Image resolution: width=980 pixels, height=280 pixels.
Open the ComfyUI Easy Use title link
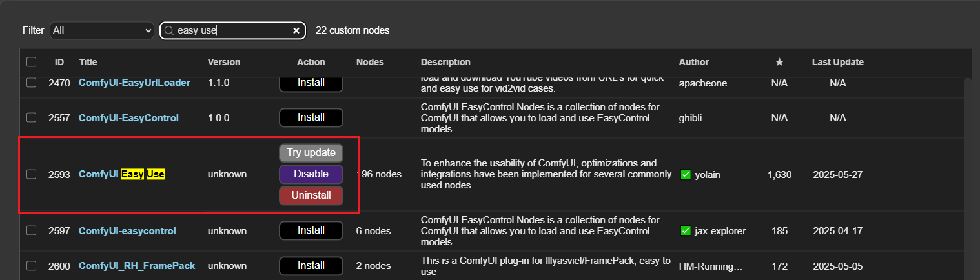[x=121, y=174]
